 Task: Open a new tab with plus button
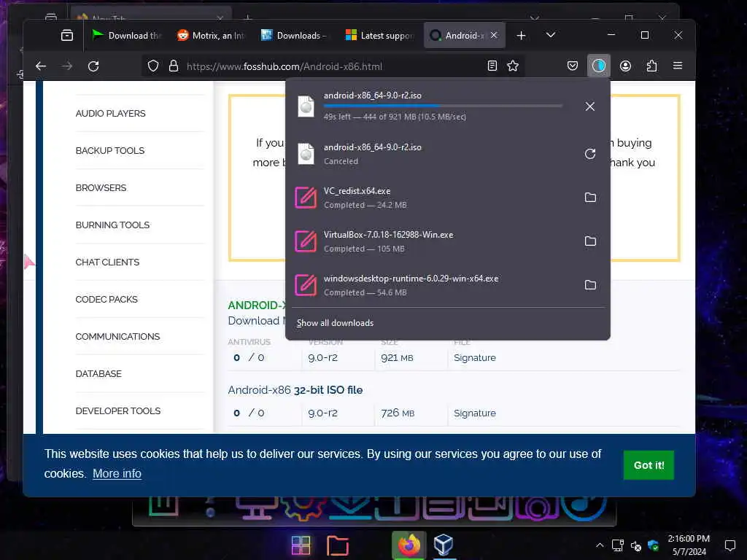(521, 35)
